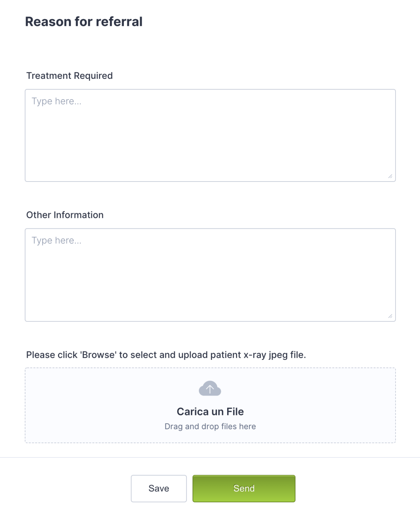Image resolution: width=420 pixels, height=522 pixels.
Task: Select 'Drag and drop files here' text
Action: tap(210, 426)
